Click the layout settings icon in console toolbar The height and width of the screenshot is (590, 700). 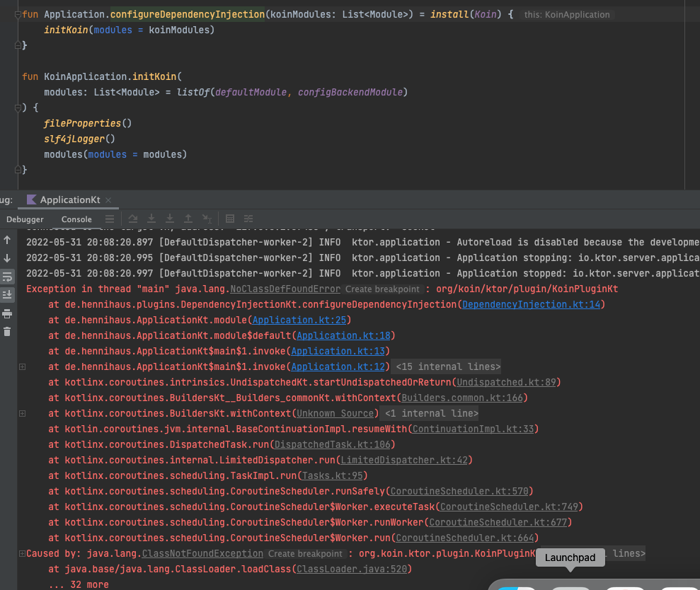[x=248, y=219]
